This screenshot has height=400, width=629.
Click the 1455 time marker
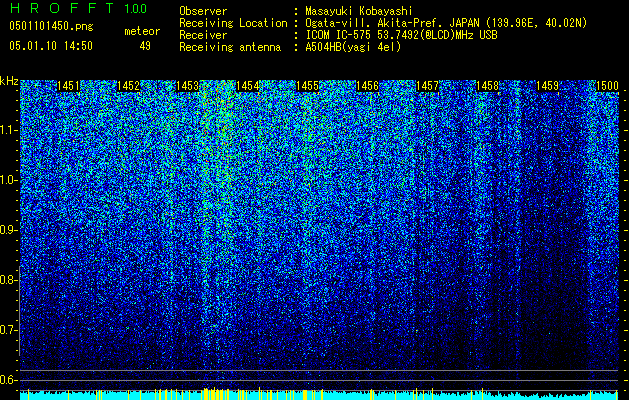pyautogui.click(x=307, y=86)
